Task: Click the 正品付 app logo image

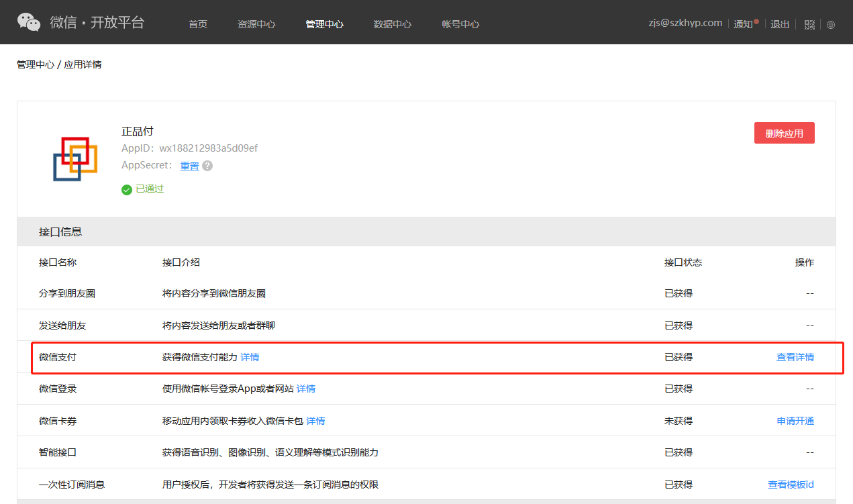Action: tap(75, 159)
